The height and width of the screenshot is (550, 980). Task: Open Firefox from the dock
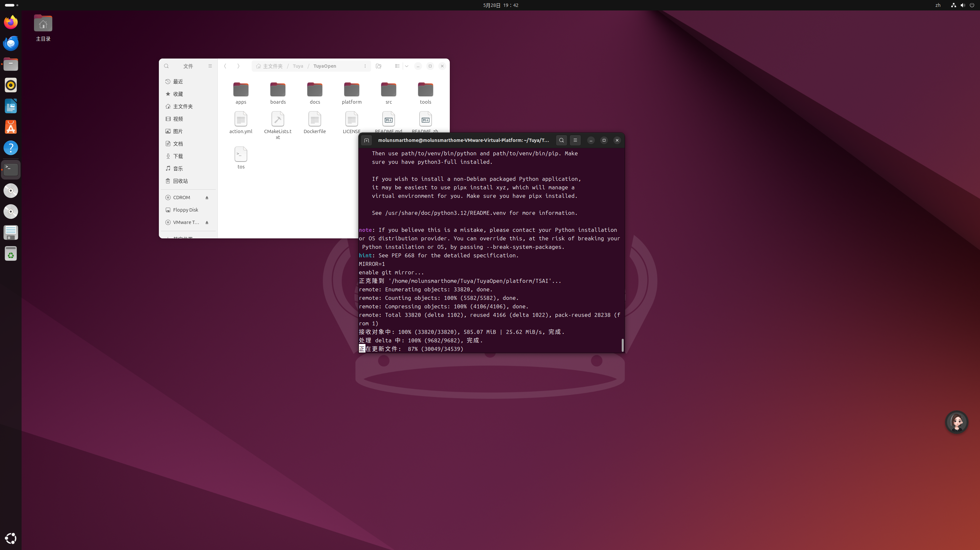11,22
